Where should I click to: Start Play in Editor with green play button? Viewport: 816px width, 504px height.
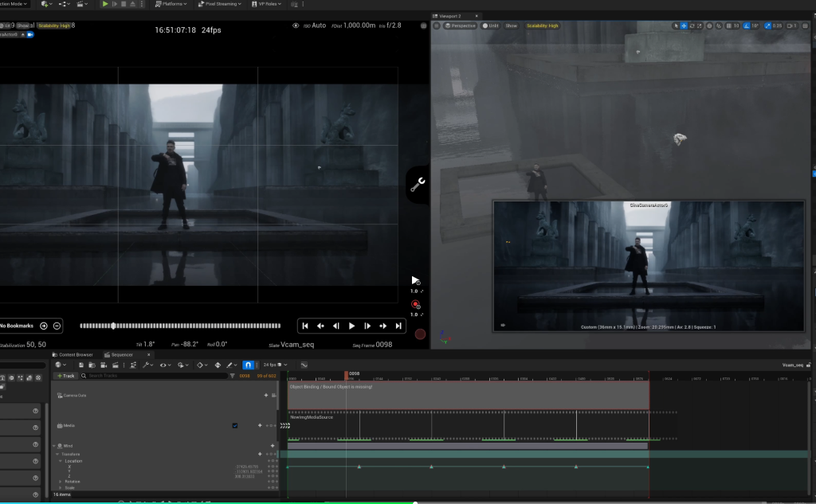pyautogui.click(x=105, y=4)
